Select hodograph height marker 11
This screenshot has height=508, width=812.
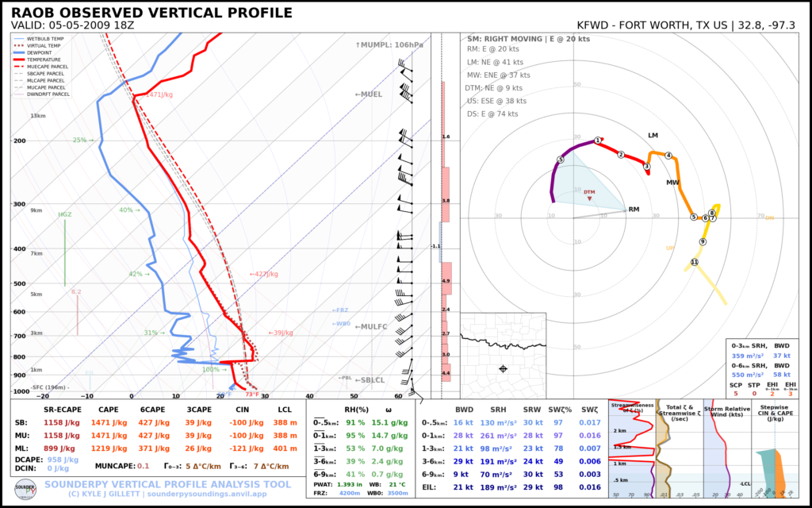(x=695, y=262)
